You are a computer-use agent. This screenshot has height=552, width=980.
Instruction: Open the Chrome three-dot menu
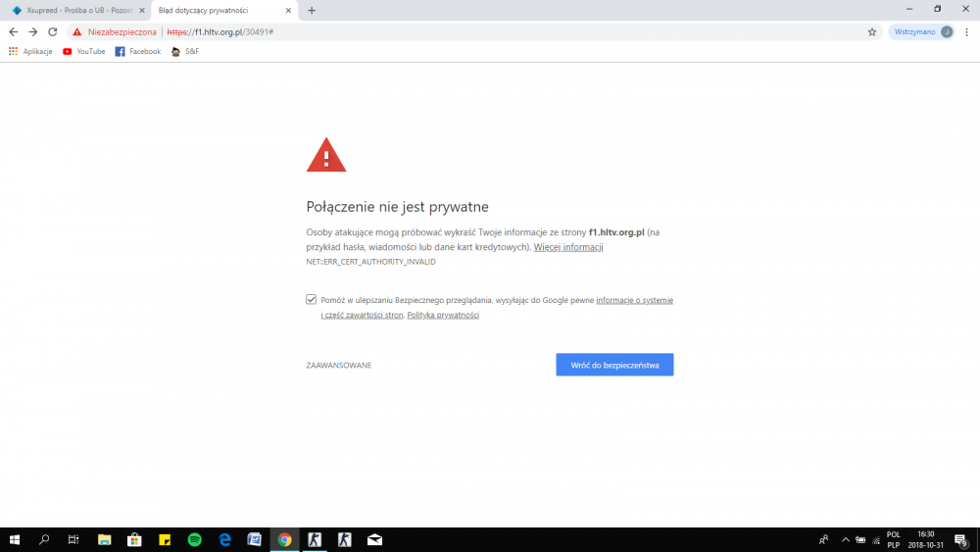967,32
